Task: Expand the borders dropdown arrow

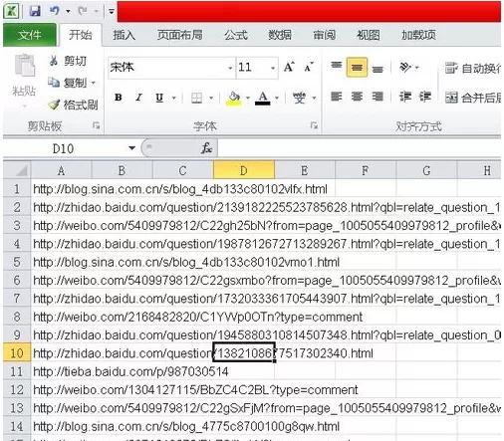Action: pos(211,98)
